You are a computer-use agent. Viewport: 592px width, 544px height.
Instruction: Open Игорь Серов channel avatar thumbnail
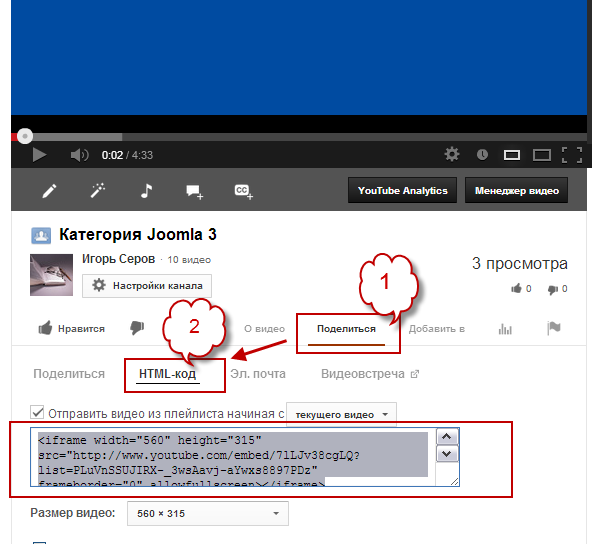click(51, 275)
